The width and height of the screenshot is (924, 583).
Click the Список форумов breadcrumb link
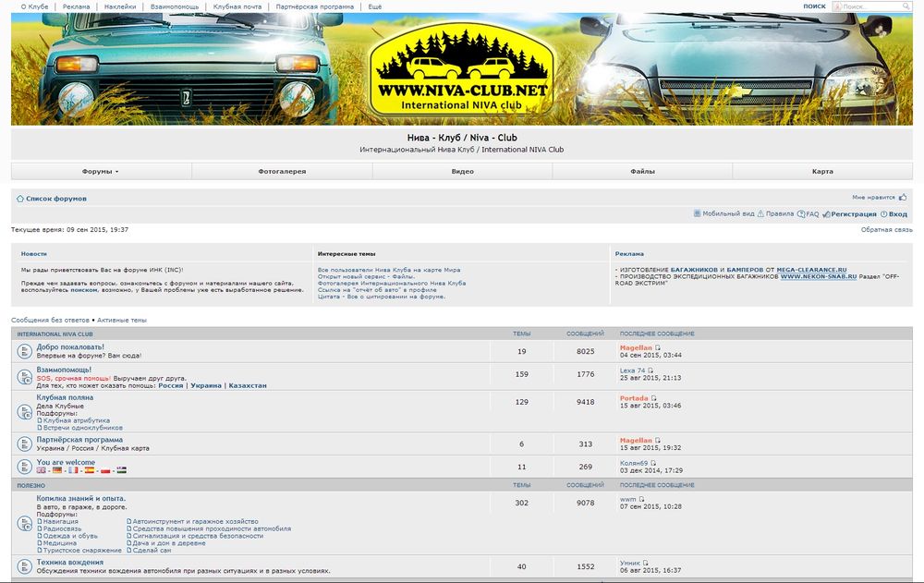click(56, 199)
